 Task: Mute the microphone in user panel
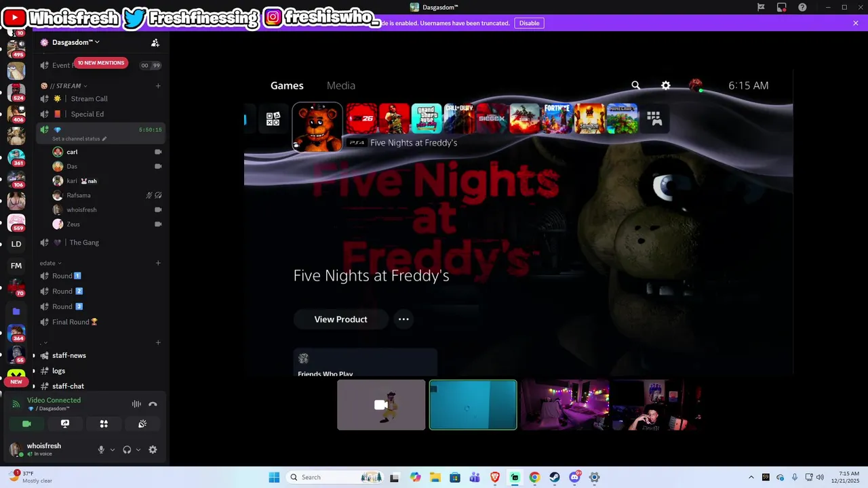(x=101, y=449)
